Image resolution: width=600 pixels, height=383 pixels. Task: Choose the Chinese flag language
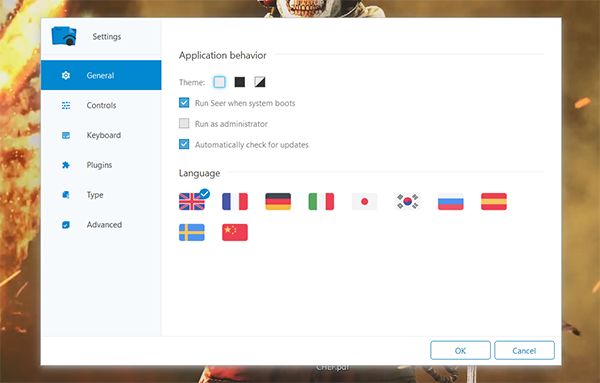(235, 233)
